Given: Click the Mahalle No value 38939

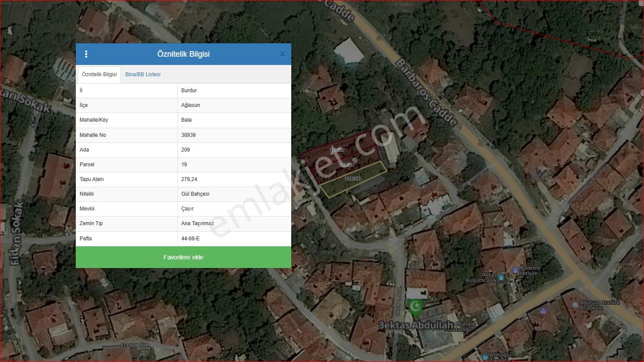Looking at the screenshot, I should (188, 135).
